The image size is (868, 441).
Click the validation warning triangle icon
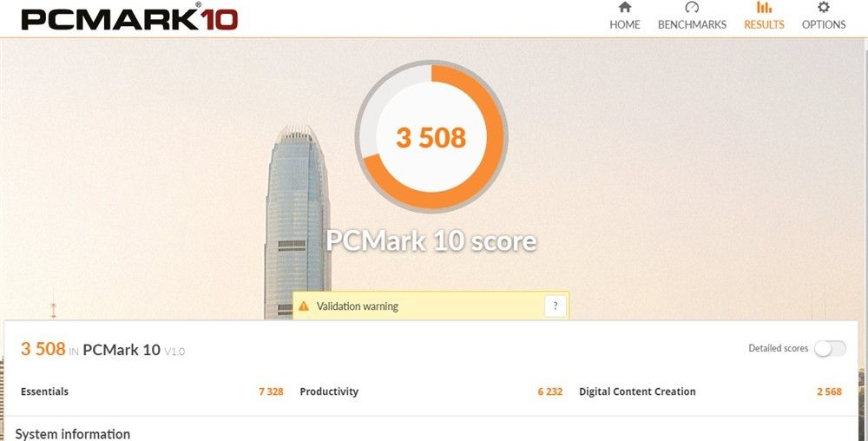tap(304, 306)
